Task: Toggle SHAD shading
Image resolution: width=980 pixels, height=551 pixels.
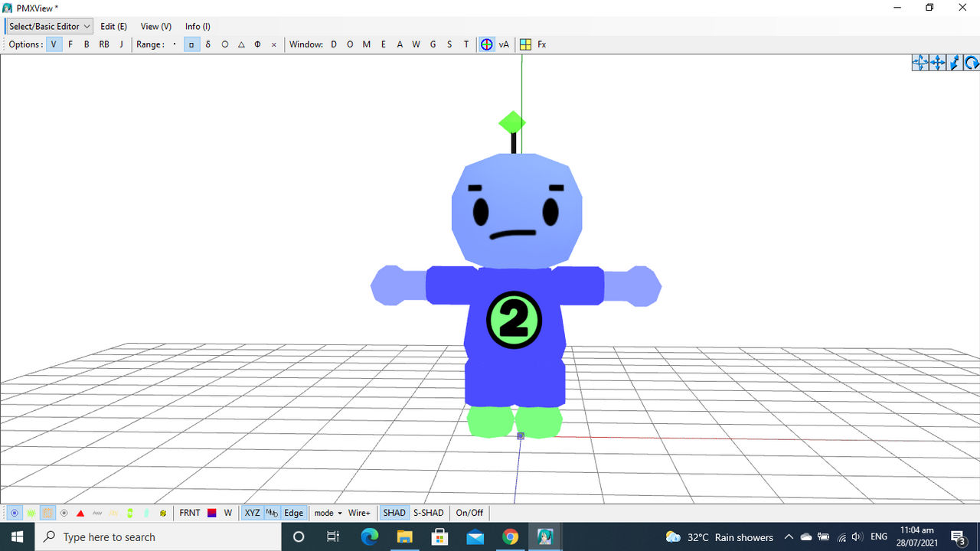Action: tap(394, 513)
